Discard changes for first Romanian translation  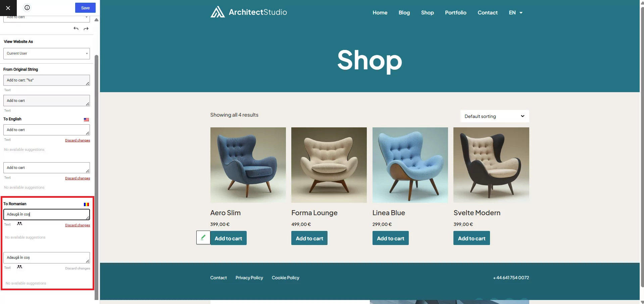click(78, 225)
